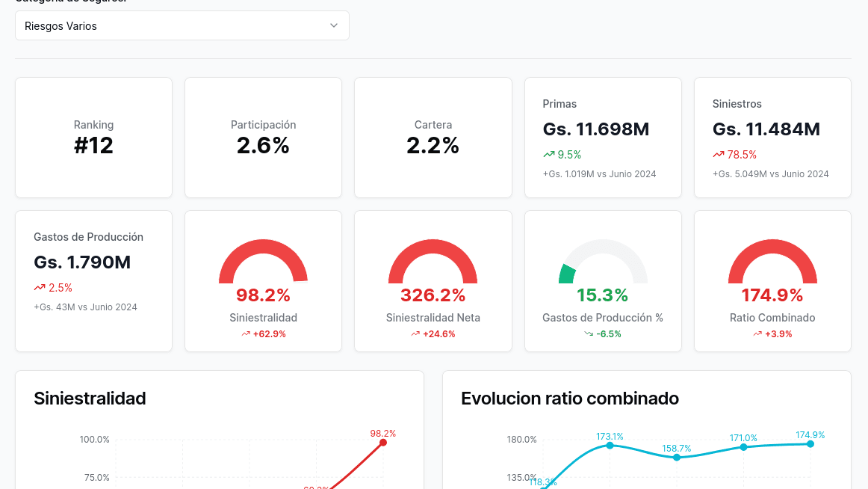This screenshot has height=489, width=868.
Task: Click the "+Gs. 43M vs Junio 2024" note
Action: tap(85, 307)
